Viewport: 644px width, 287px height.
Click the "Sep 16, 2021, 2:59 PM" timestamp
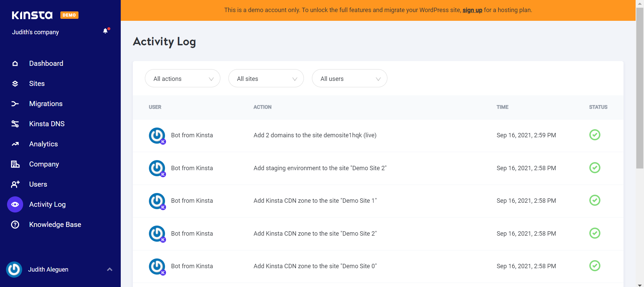[526, 135]
